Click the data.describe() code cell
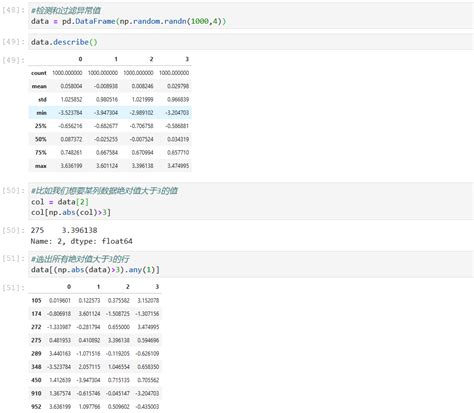Viewport: 474px width, 413px height. tap(251, 42)
